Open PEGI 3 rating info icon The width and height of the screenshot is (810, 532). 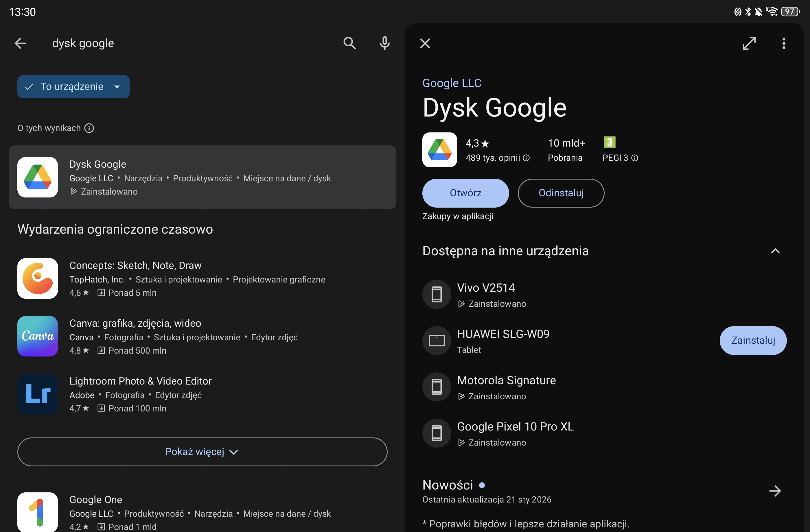pyautogui.click(x=635, y=158)
